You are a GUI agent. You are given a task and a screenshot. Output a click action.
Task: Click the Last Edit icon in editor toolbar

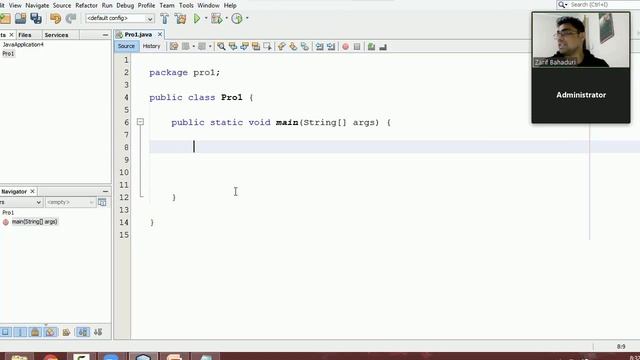(x=174, y=47)
